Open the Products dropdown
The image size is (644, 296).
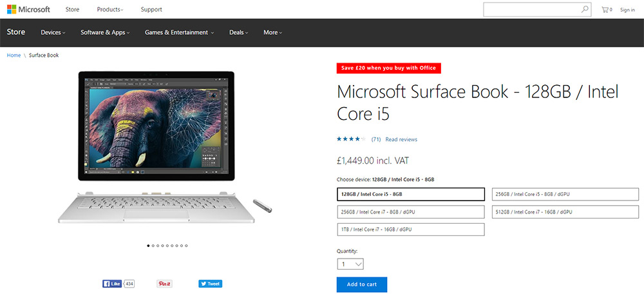[x=110, y=10]
